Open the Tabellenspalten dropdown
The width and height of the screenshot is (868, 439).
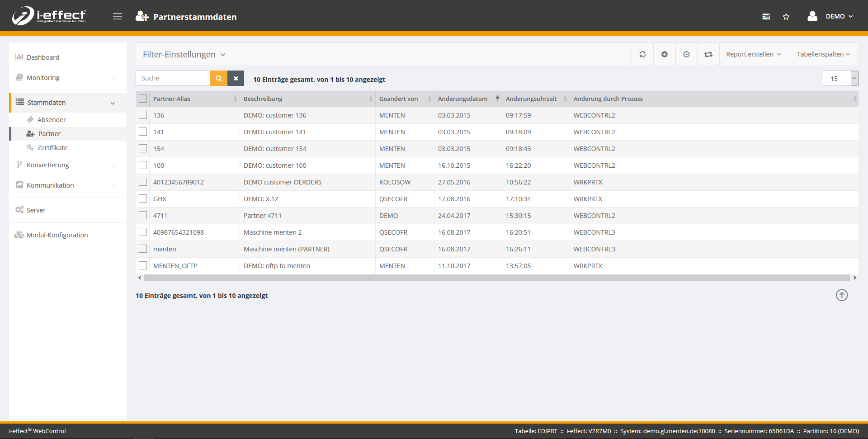(823, 54)
